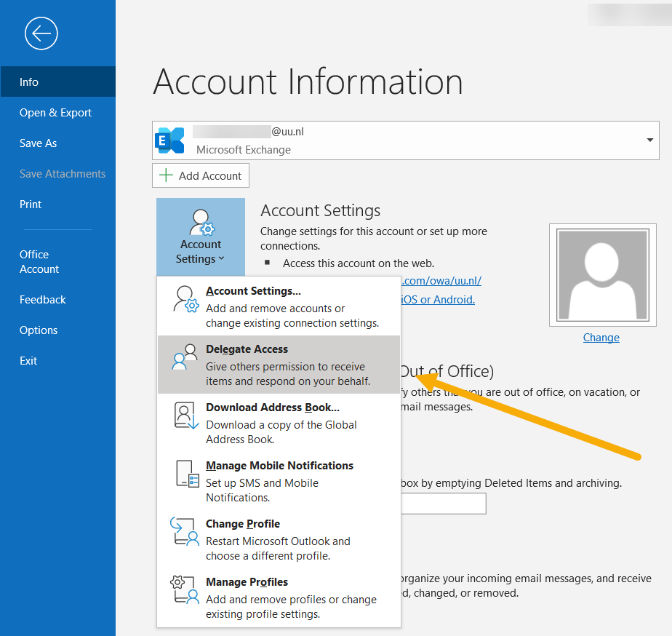Click the Account Settings section heading

pos(320,210)
